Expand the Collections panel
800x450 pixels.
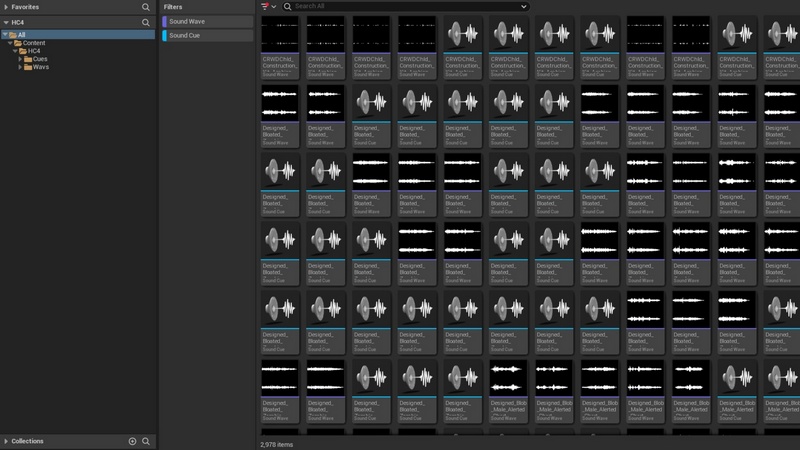click(x=5, y=441)
